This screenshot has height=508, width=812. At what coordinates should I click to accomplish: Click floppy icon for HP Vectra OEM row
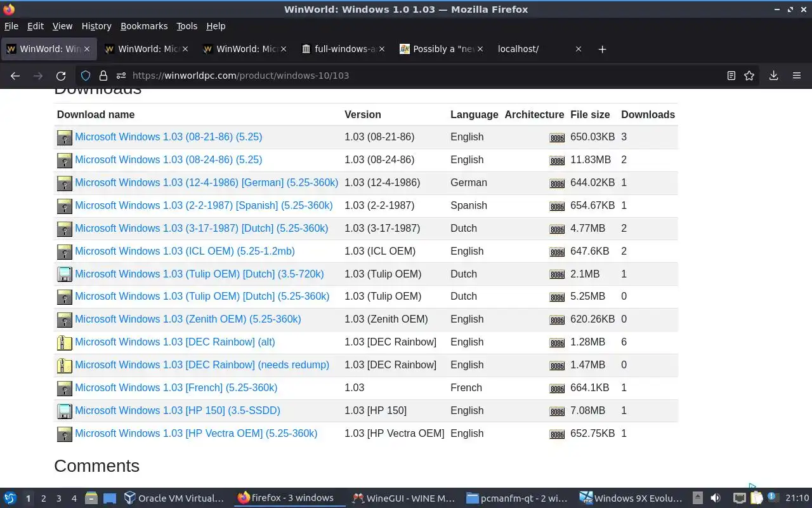(65, 434)
